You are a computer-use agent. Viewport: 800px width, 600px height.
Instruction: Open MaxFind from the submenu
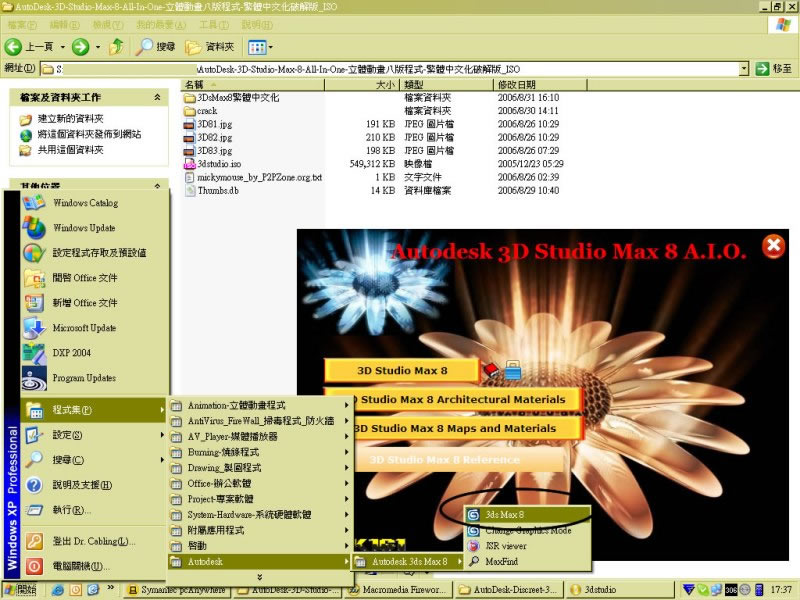coord(528,562)
